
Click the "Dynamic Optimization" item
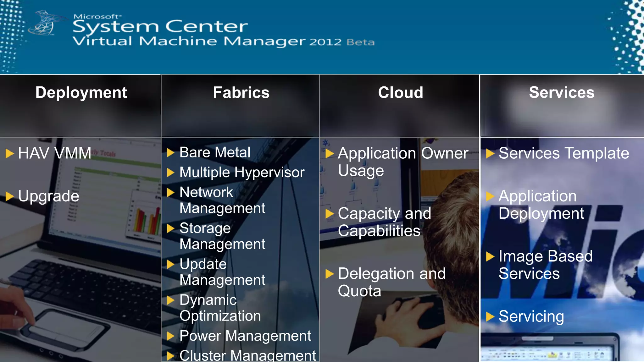220,308
